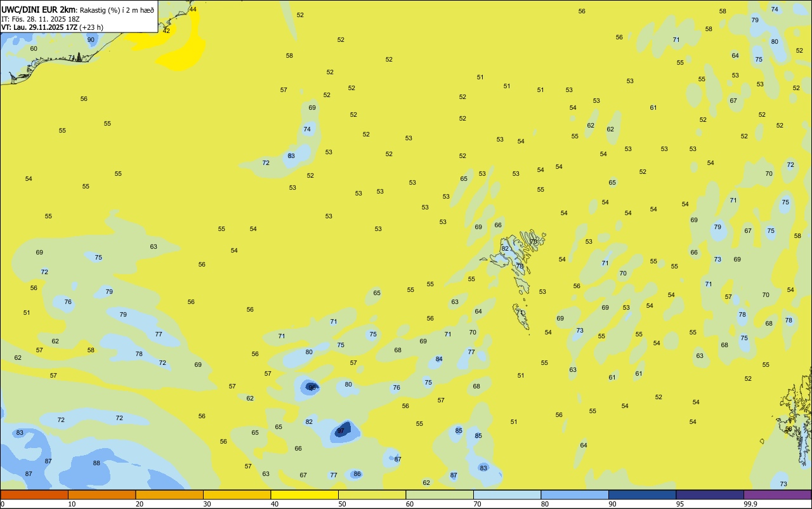Screen dimensions: 812x509
Task: Click the legend tick label '95'
Action: pyautogui.click(x=680, y=504)
